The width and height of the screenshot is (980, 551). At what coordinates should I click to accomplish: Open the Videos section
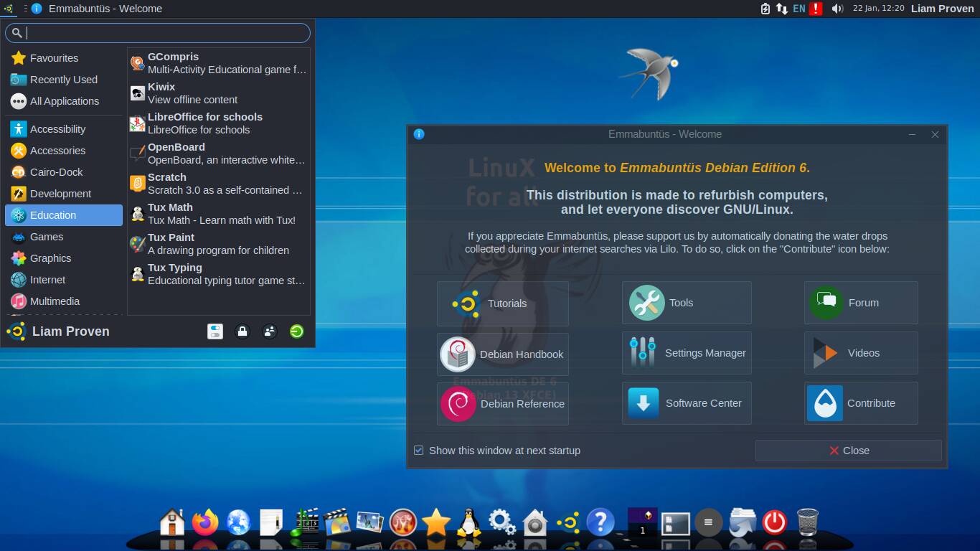click(860, 353)
